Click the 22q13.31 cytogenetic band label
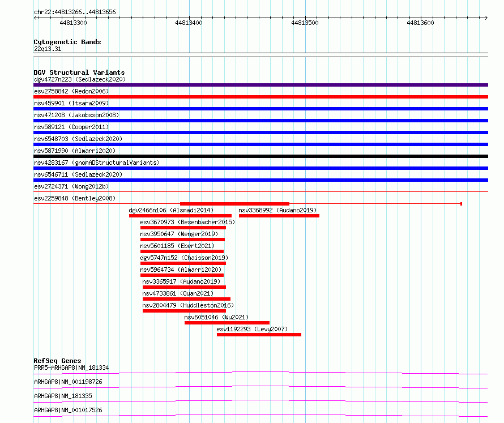The image size is (504, 423). 48,49
